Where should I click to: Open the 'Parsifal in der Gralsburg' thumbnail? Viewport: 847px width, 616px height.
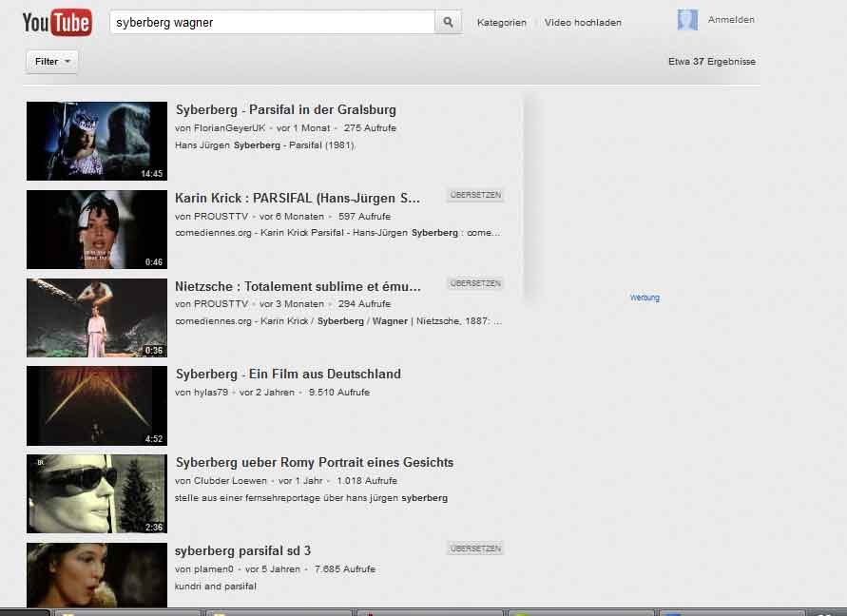pos(97,141)
